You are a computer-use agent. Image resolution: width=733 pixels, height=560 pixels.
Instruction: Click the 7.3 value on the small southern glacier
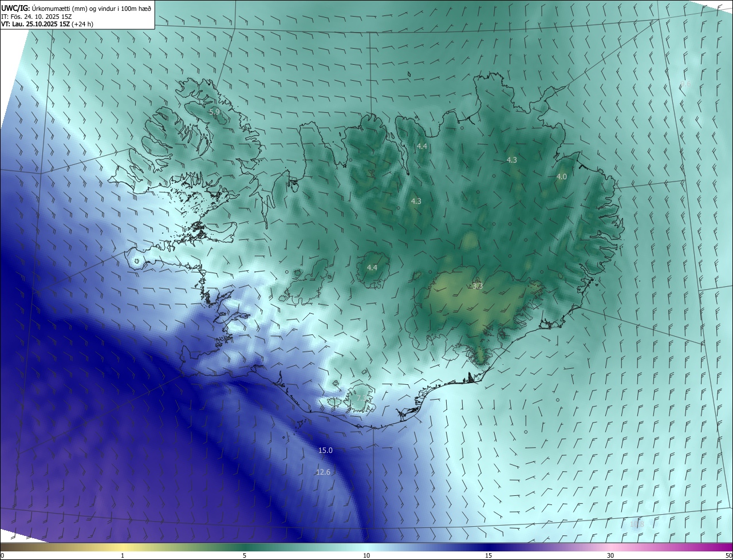(361, 398)
